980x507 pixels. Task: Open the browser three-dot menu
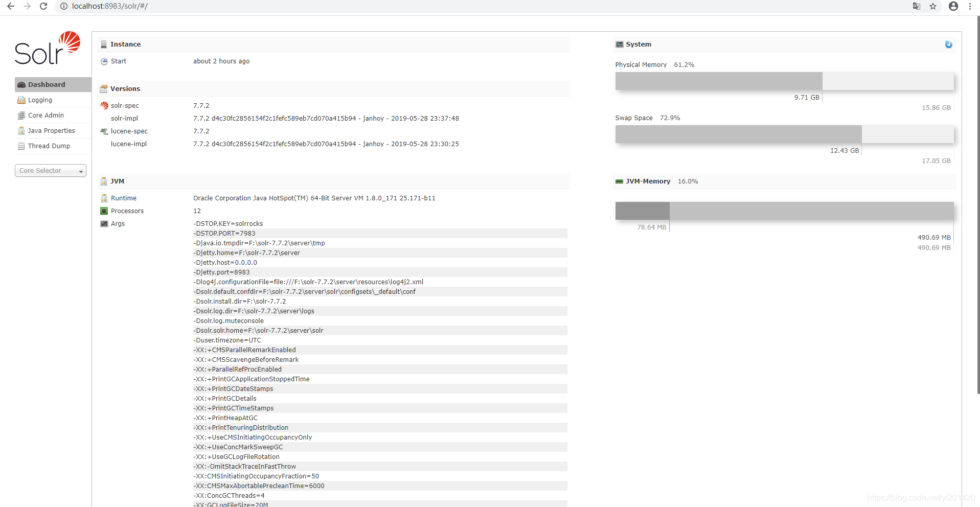click(x=970, y=6)
